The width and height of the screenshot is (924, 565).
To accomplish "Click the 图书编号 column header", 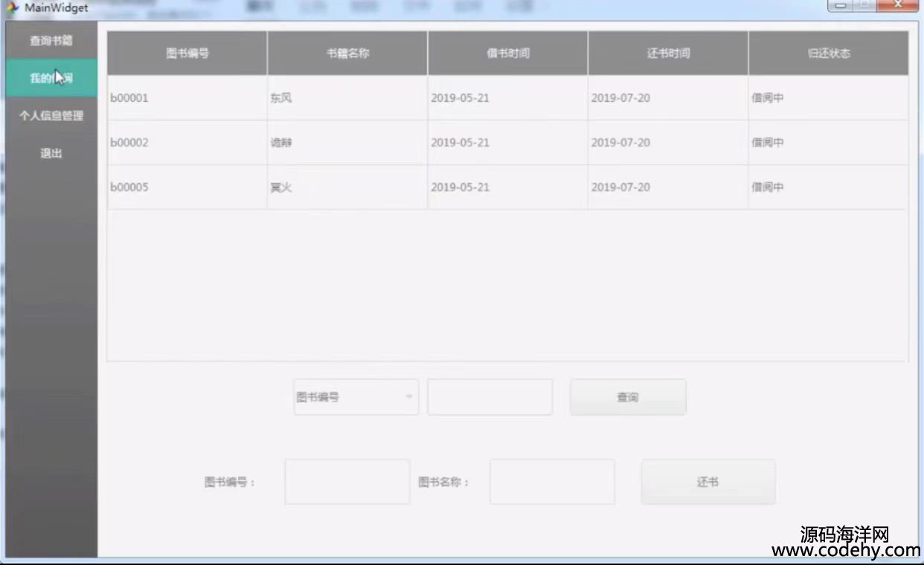I will (187, 54).
